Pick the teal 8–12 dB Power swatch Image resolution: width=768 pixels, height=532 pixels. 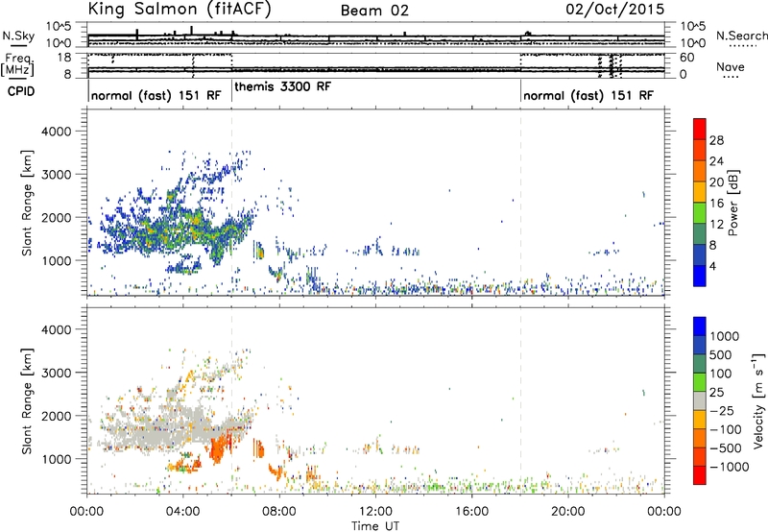tap(700, 233)
